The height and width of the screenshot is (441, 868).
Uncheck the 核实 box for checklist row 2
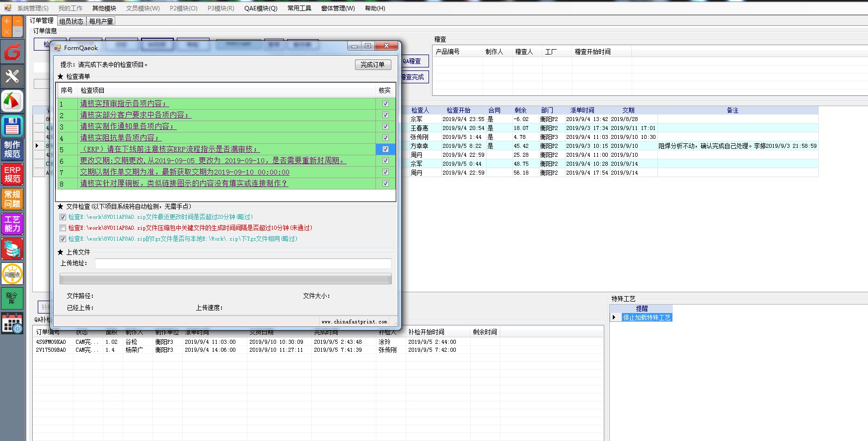coord(385,115)
